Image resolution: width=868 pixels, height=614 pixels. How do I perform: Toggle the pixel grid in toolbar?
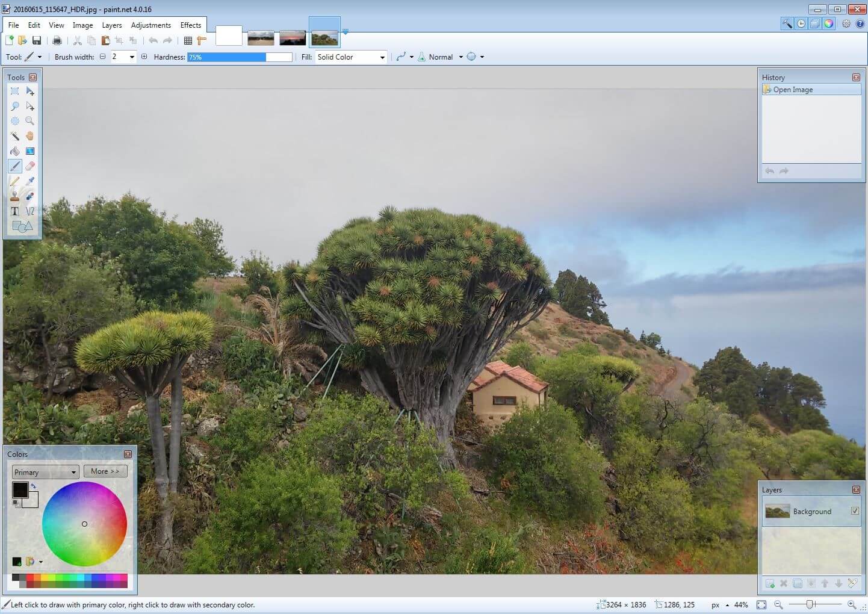[x=188, y=40]
